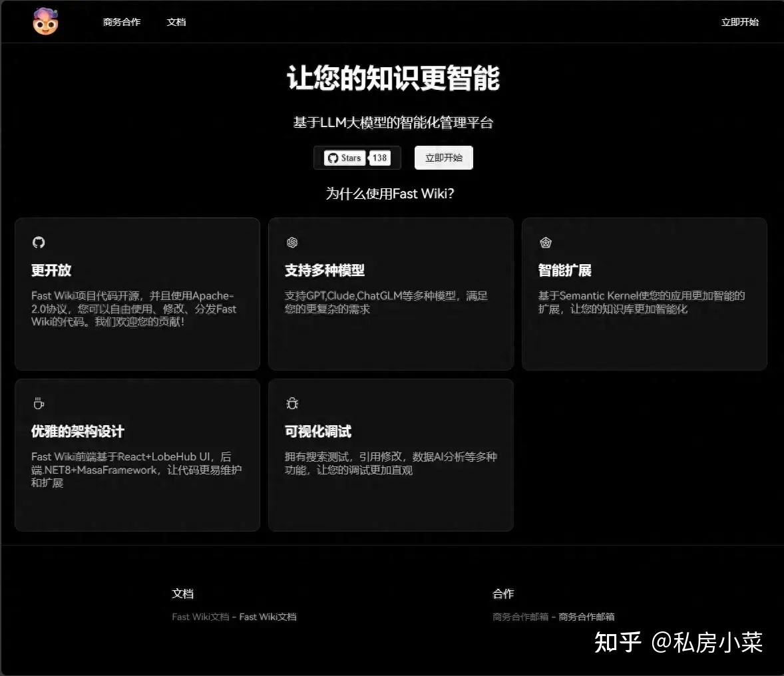This screenshot has width=784, height=676.
Task: Click the pentagon icon in 智能扩展 card
Action: click(x=546, y=242)
